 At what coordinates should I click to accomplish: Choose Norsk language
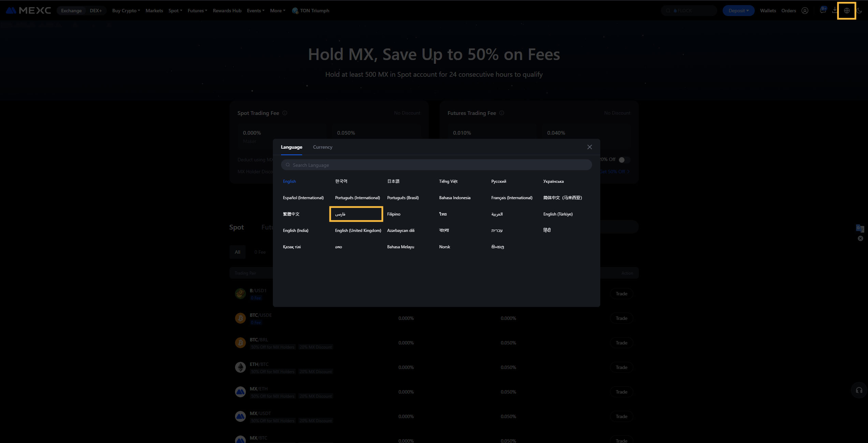coord(444,247)
